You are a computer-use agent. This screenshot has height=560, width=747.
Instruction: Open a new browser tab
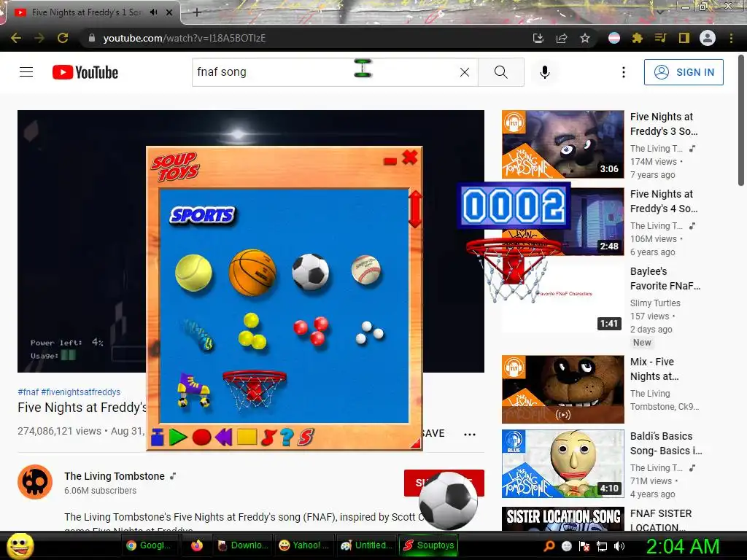point(197,12)
